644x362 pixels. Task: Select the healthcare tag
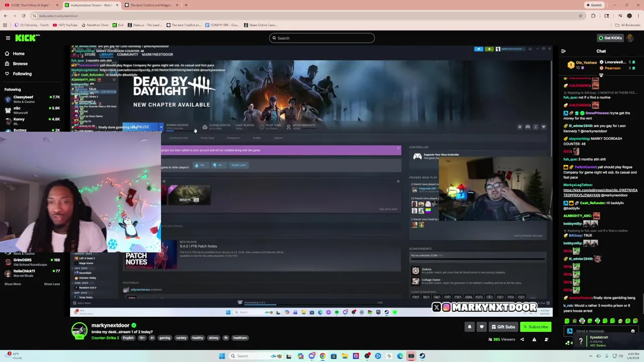click(240, 338)
